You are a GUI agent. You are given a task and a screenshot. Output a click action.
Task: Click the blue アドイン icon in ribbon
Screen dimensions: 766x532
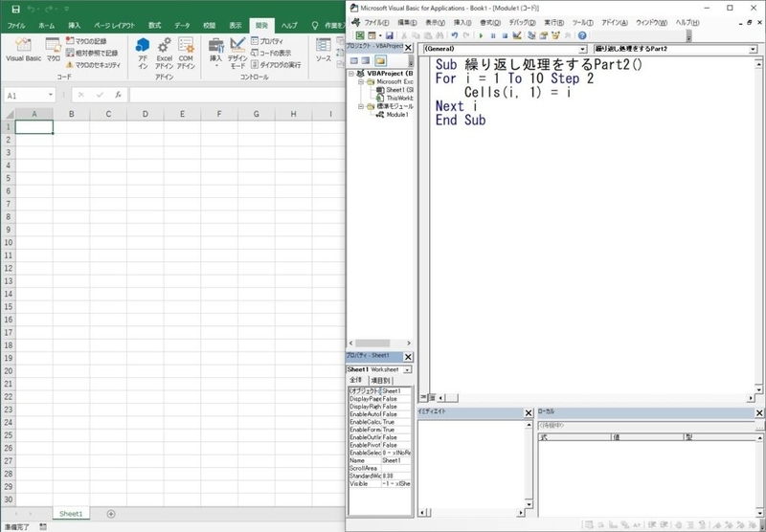point(143,53)
